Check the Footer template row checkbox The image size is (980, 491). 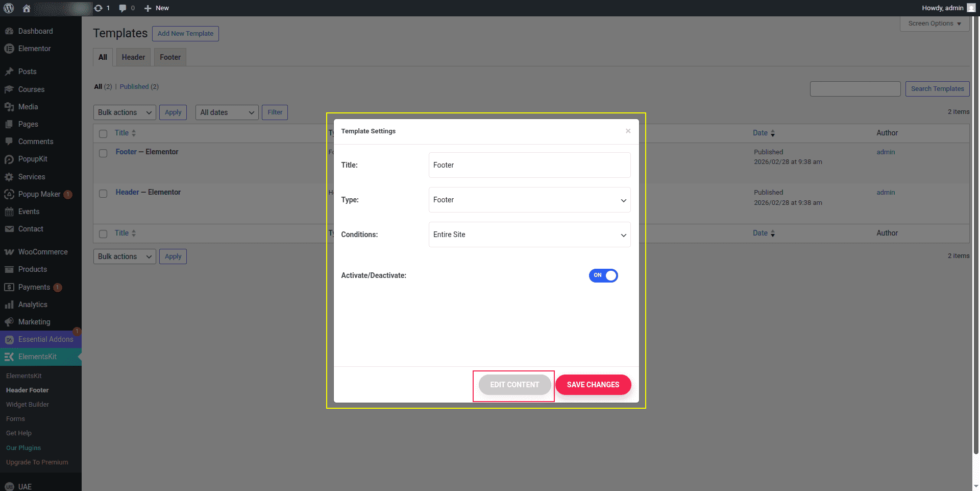pyautogui.click(x=103, y=153)
